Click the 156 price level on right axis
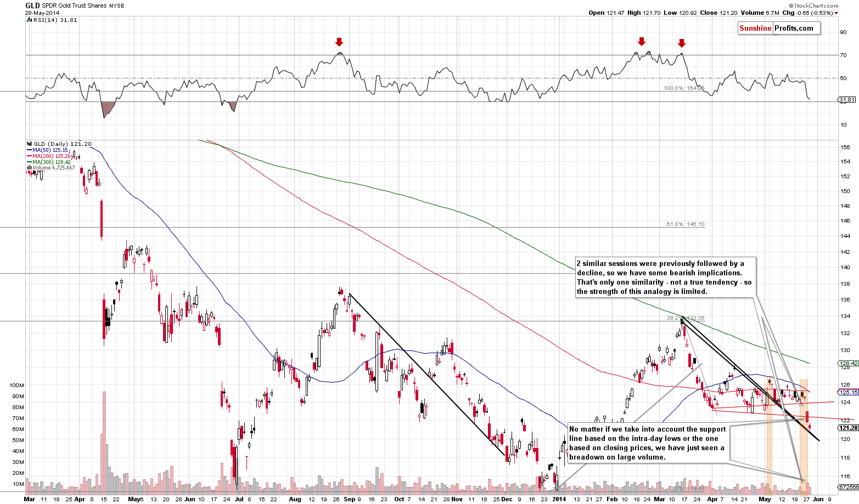The height and width of the screenshot is (504, 859). pos(845,148)
